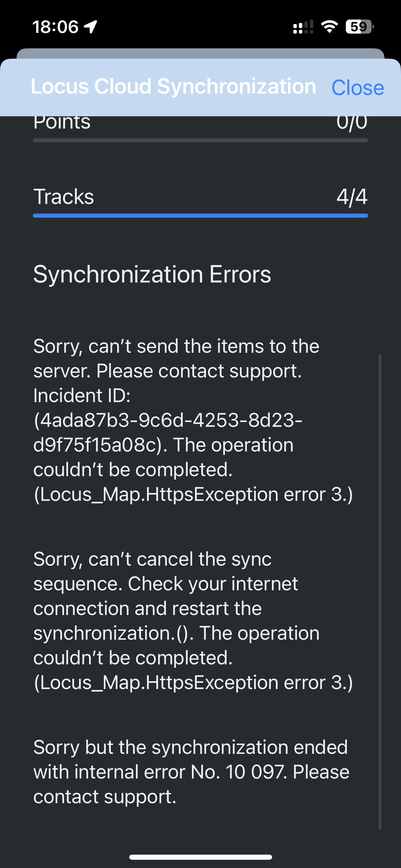Click the Tracks progress bar

[x=200, y=216]
